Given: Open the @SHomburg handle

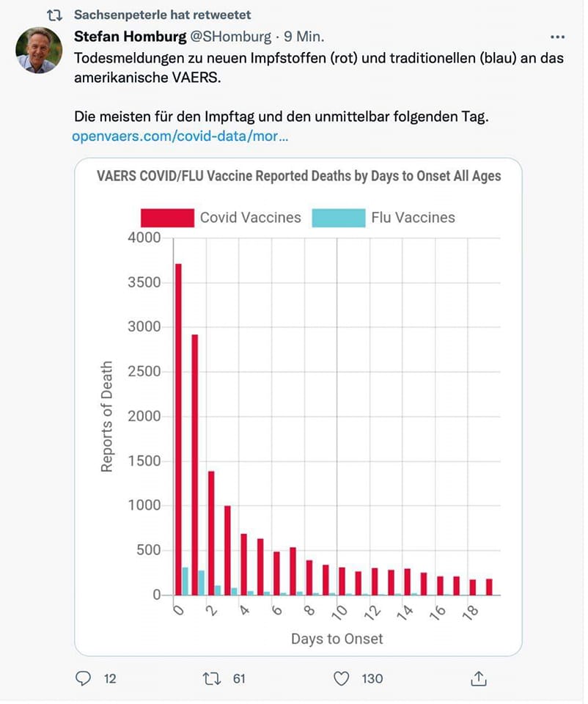Looking at the screenshot, I should 231,36.
